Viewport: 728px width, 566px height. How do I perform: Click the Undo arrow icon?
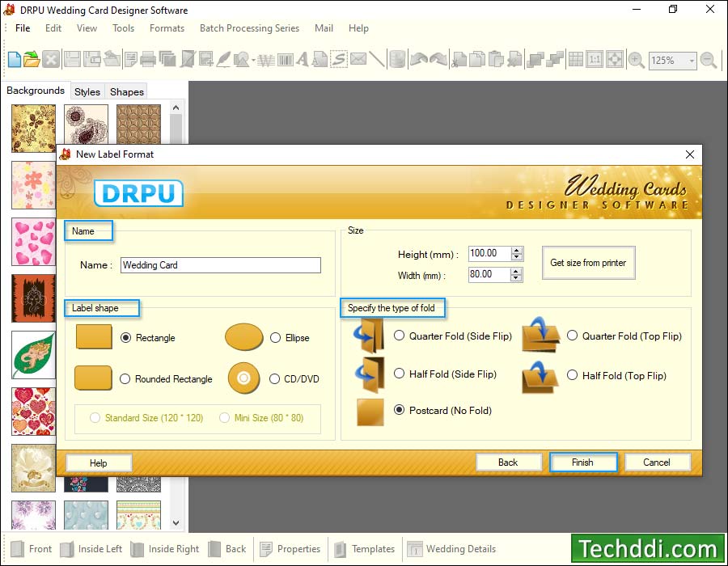pyautogui.click(x=419, y=60)
